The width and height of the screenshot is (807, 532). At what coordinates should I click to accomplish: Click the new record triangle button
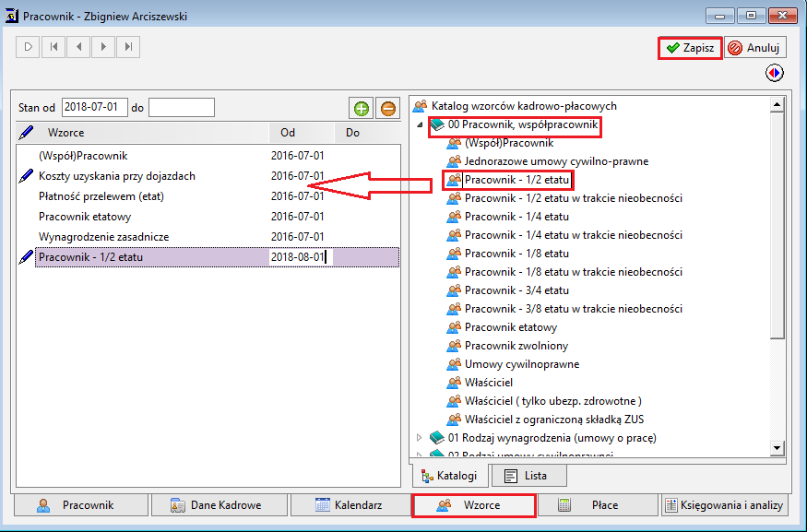click(x=28, y=47)
